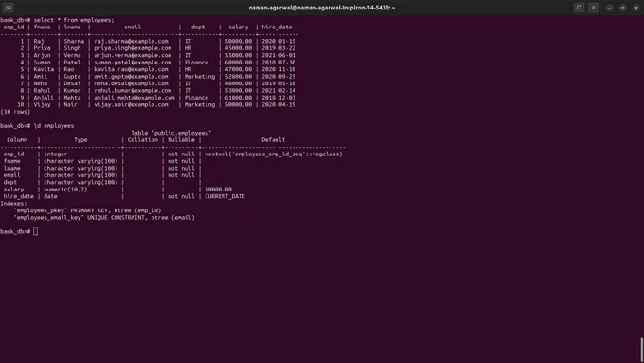Click the lname cell 'Sharma'
Screen dimensions: 644x363
pos(74,41)
